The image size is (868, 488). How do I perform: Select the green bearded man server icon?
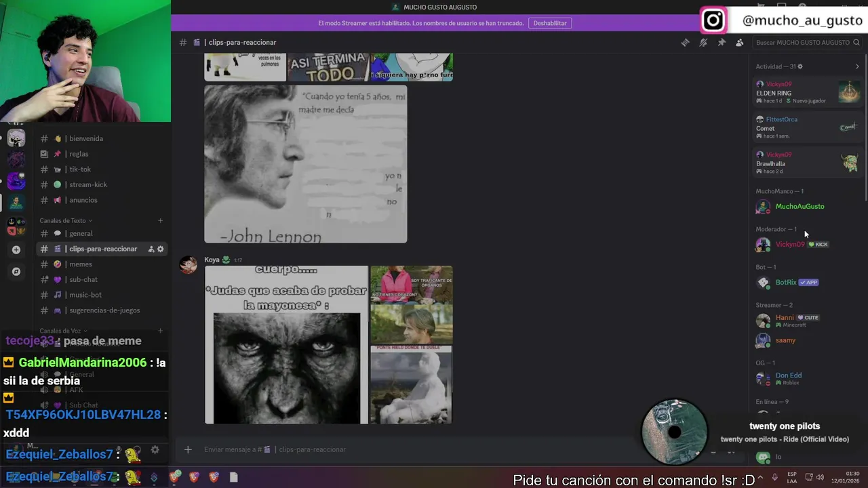16,202
